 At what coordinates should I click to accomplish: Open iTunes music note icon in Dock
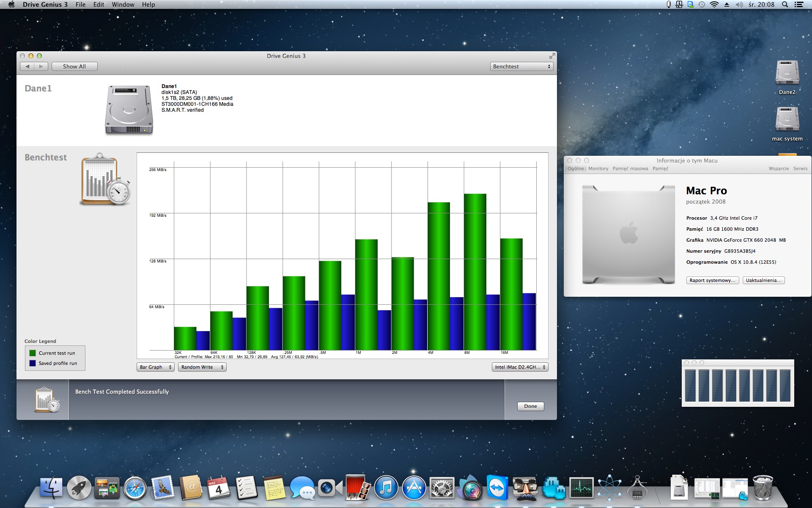386,488
